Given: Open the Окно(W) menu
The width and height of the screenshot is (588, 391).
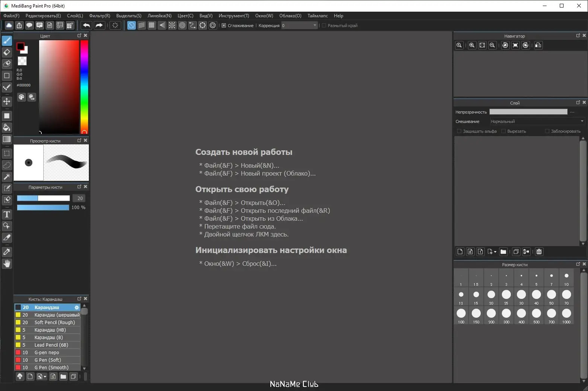Looking at the screenshot, I should pyautogui.click(x=264, y=16).
